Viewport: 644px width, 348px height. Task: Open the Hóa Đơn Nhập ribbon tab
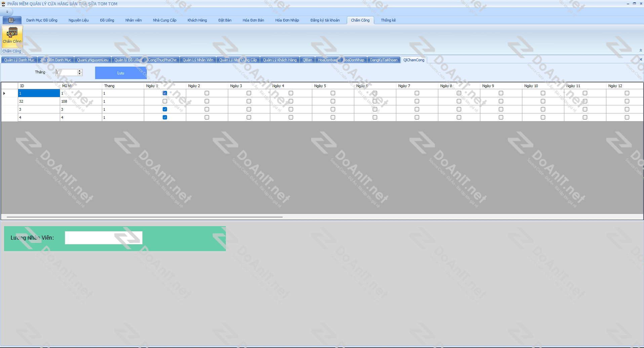point(287,20)
